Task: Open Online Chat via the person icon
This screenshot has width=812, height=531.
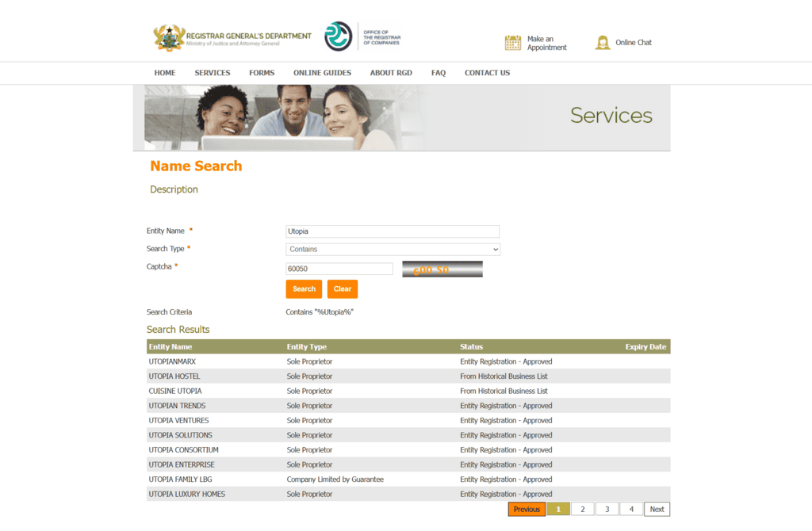Action: point(603,43)
